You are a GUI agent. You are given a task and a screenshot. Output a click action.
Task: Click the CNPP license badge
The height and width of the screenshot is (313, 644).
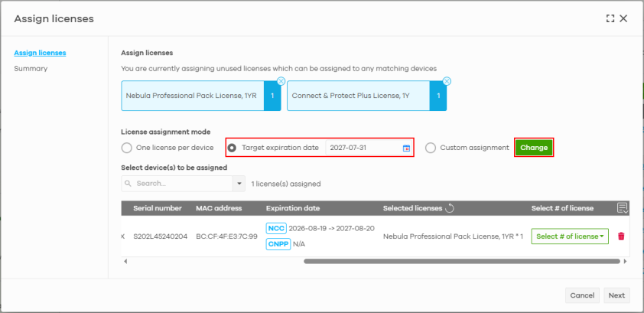click(278, 244)
